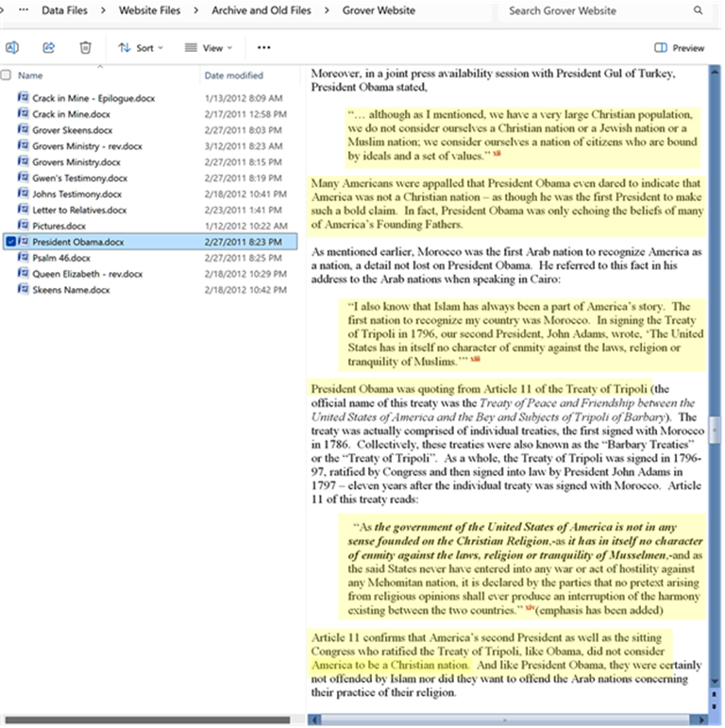Open the View dropdown
725x728 pixels.
[208, 47]
